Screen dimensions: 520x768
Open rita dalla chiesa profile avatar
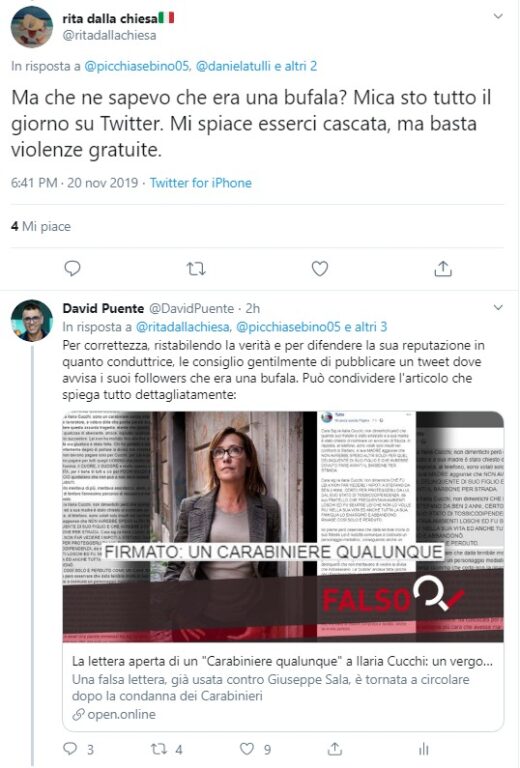coord(32,26)
